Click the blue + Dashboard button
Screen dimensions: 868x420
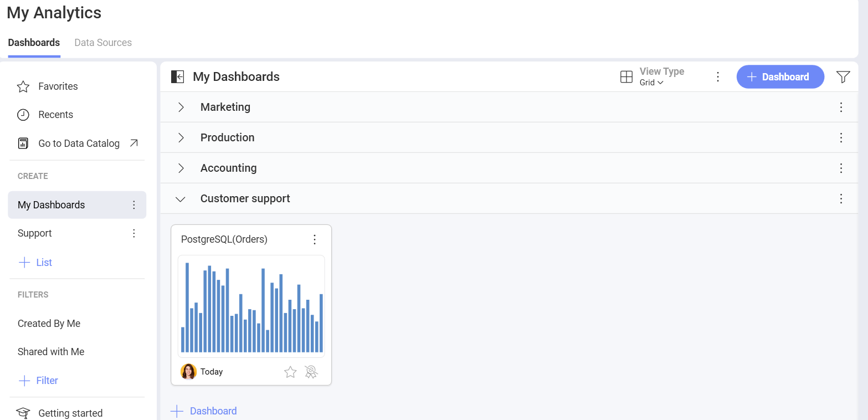[x=780, y=77]
